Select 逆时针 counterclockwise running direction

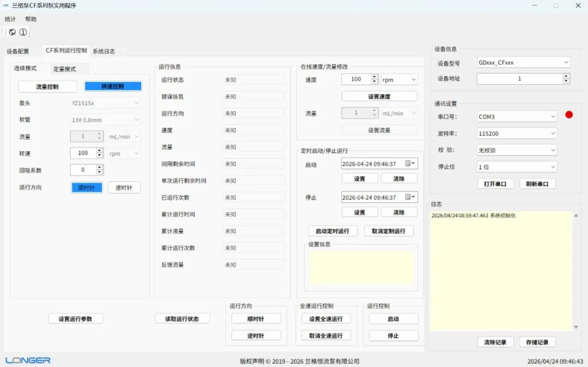click(x=124, y=187)
